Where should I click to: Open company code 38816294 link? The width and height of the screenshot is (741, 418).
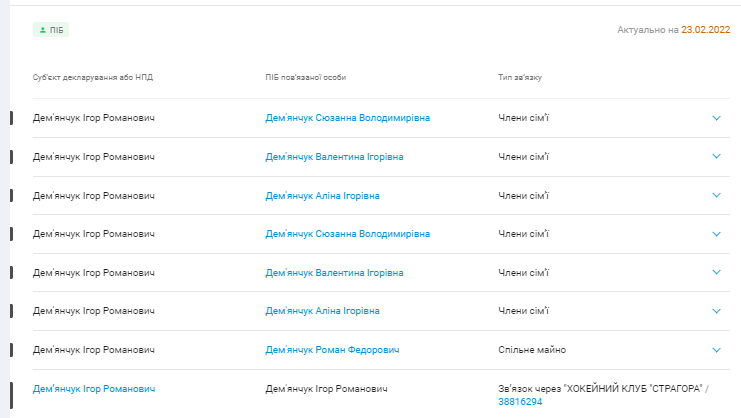pos(520,402)
